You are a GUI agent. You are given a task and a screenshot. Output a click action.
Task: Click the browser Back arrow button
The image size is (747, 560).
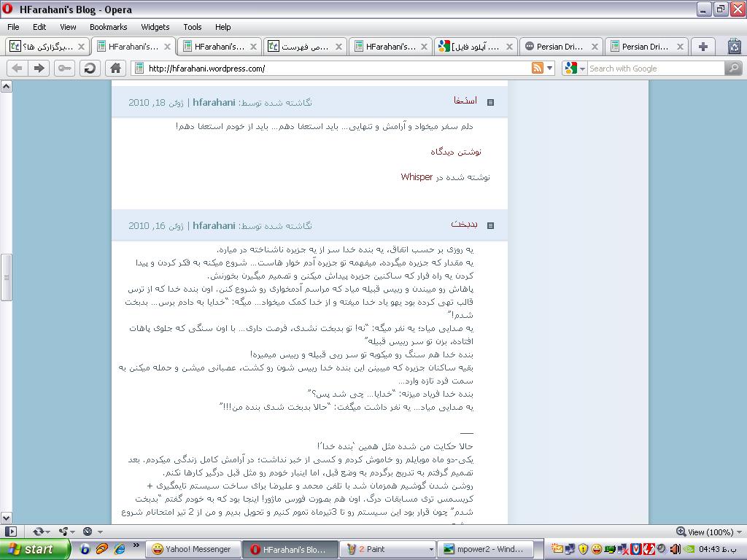pyautogui.click(x=17, y=68)
